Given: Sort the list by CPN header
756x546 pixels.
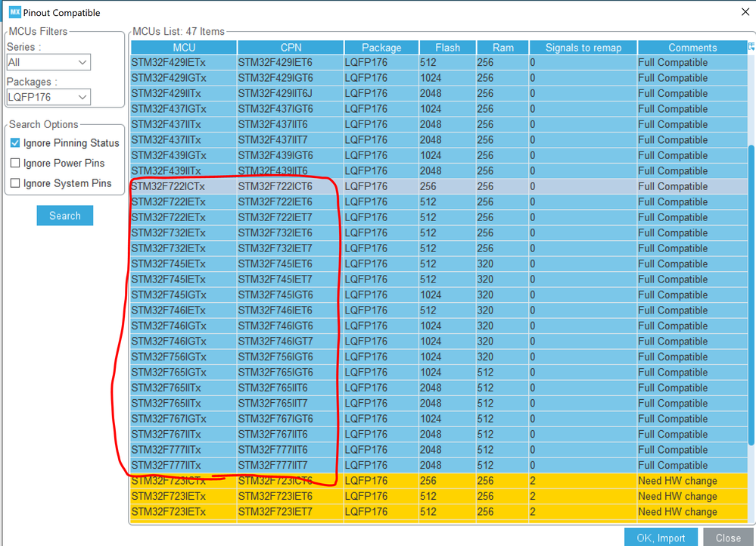Looking at the screenshot, I should [291, 47].
